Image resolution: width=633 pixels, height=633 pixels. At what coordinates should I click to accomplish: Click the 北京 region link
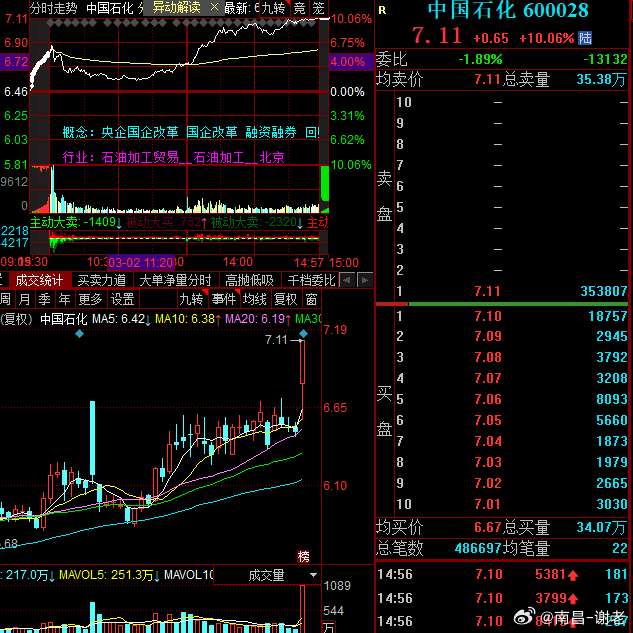pyautogui.click(x=272, y=157)
